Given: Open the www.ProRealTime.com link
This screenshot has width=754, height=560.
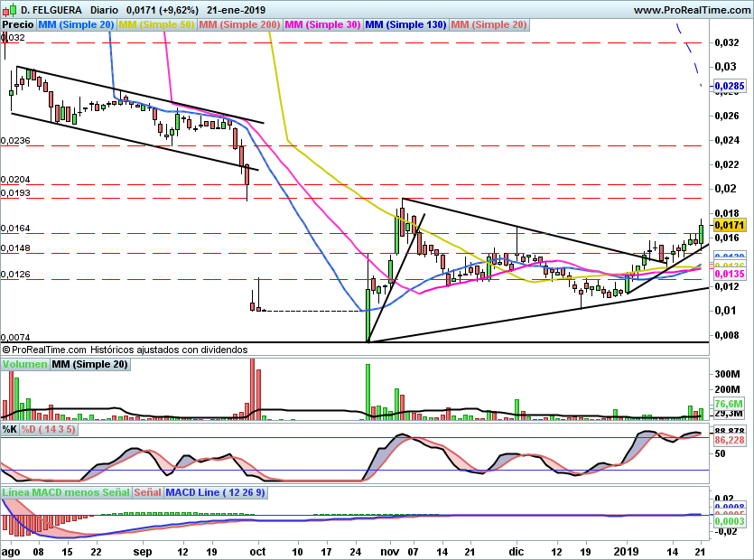Looking at the screenshot, I should [x=692, y=9].
